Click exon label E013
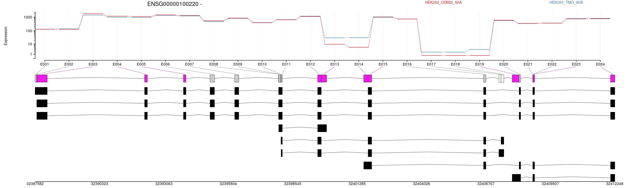 point(335,64)
